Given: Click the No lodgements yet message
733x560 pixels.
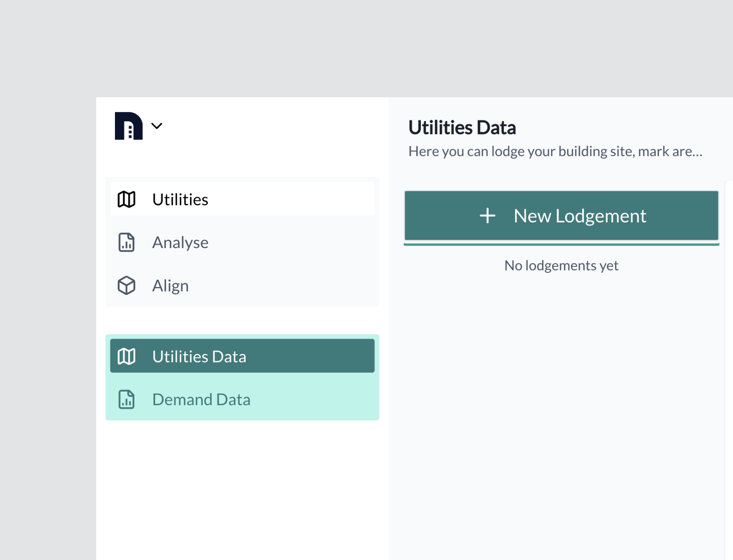Looking at the screenshot, I should coord(561,266).
